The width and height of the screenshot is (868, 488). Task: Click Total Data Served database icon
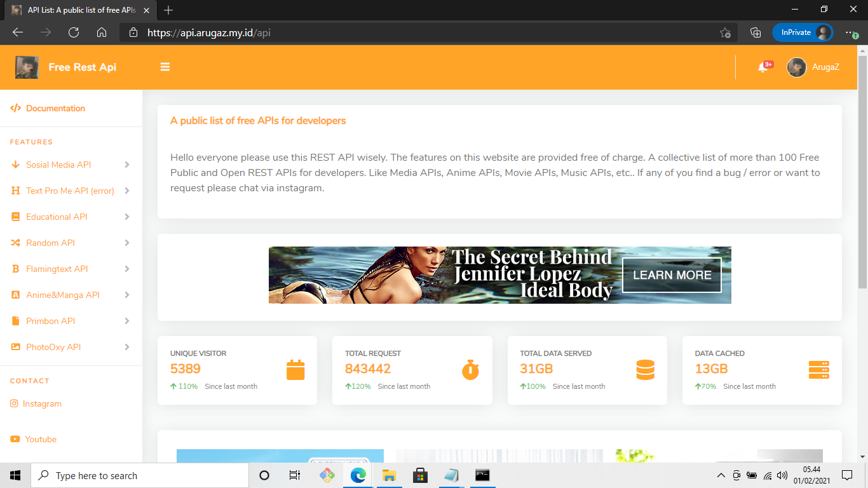pyautogui.click(x=645, y=370)
